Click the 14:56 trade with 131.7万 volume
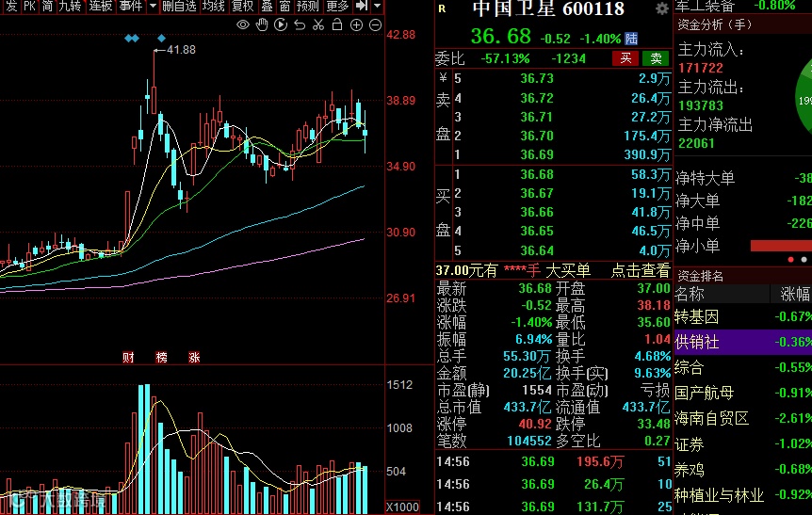The height and width of the screenshot is (515, 812). [x=554, y=506]
